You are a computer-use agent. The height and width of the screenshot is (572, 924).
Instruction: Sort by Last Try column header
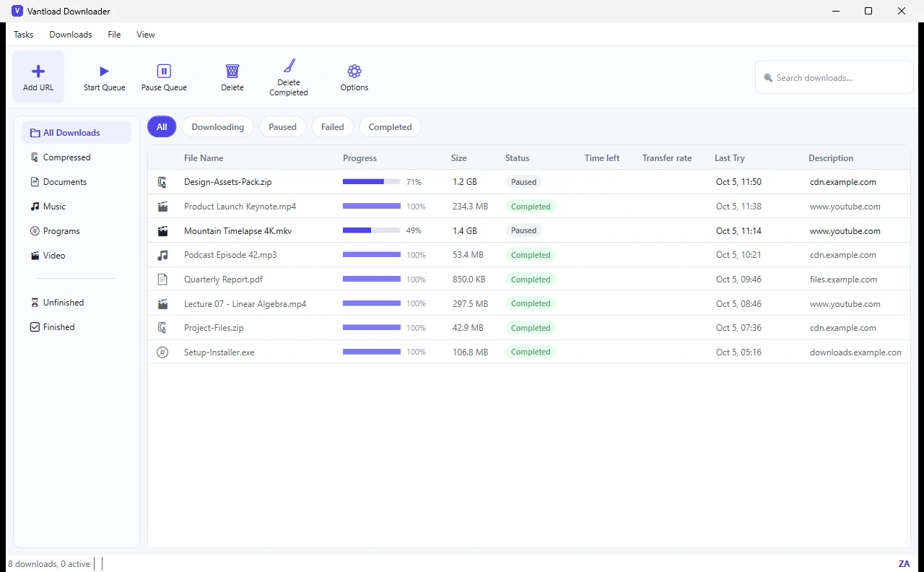(730, 158)
